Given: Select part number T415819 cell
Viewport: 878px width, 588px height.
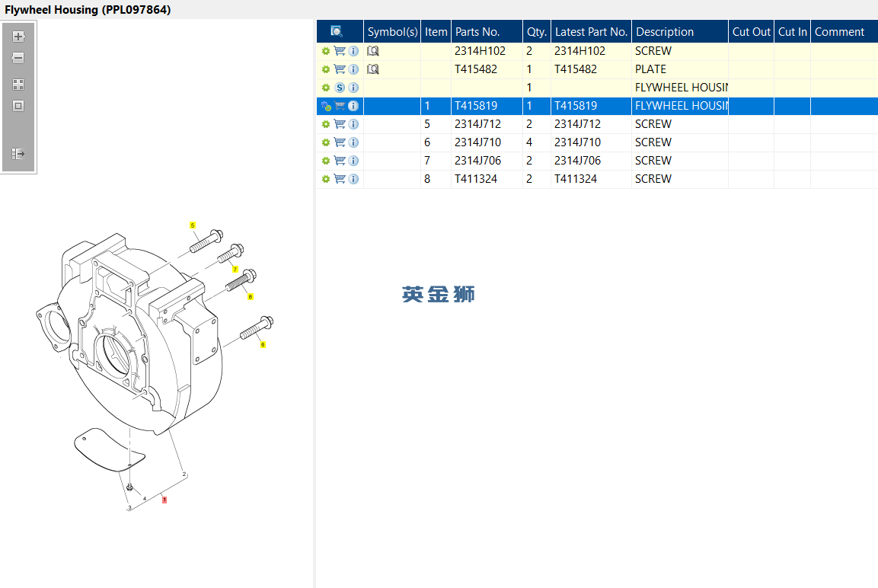Looking at the screenshot, I should coord(487,106).
